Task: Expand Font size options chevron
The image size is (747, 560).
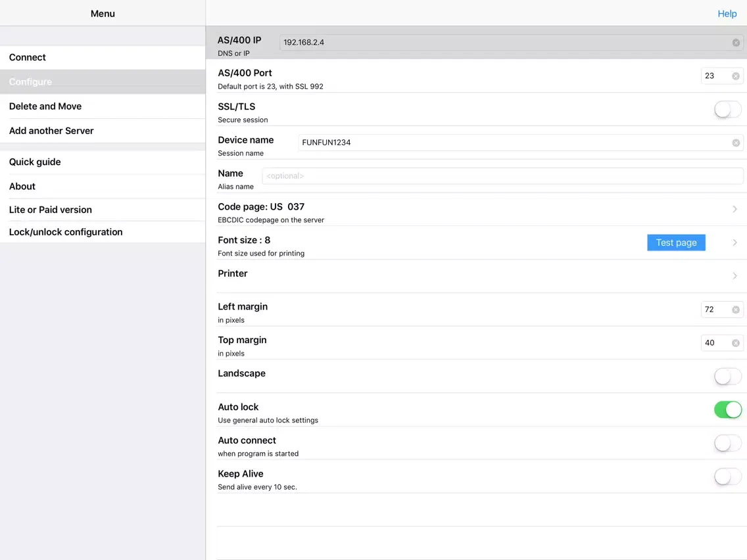Action: [735, 243]
